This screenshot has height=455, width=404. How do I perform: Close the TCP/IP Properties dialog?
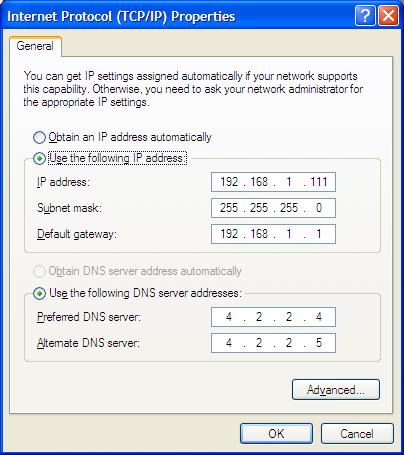pyautogui.click(x=388, y=16)
